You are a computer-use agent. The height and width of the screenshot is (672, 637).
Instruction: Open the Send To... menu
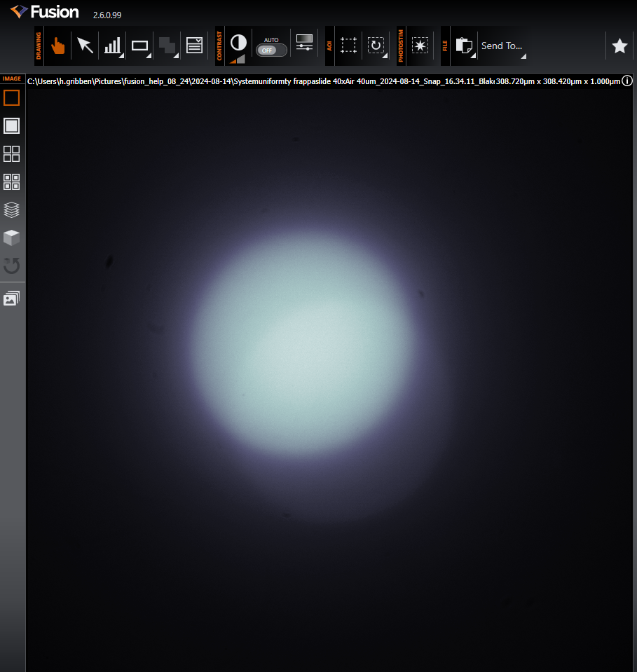(502, 46)
